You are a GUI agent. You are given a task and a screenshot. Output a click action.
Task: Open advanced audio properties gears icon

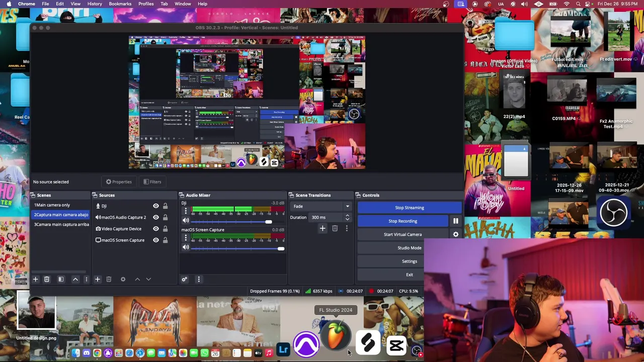[185, 279]
